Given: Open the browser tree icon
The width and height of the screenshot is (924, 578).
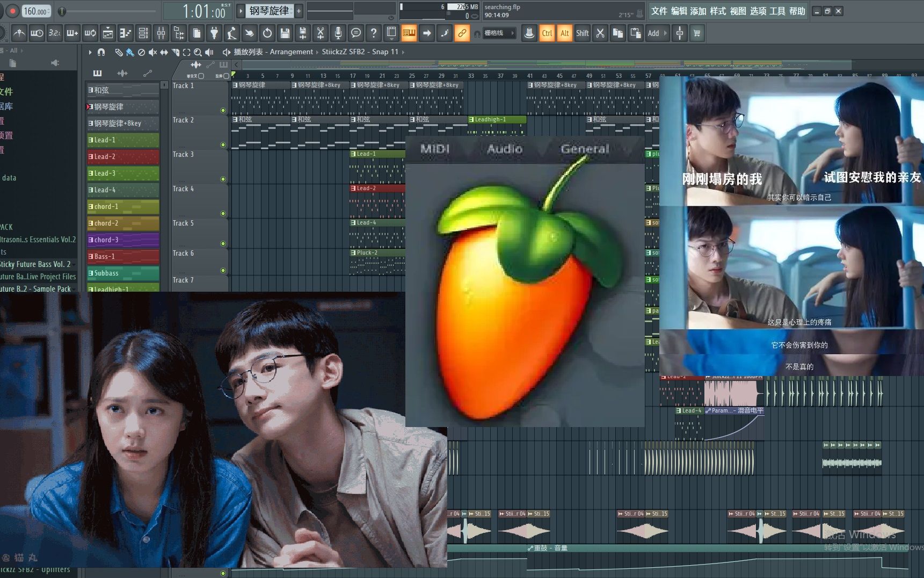Looking at the screenshot, I should [179, 33].
